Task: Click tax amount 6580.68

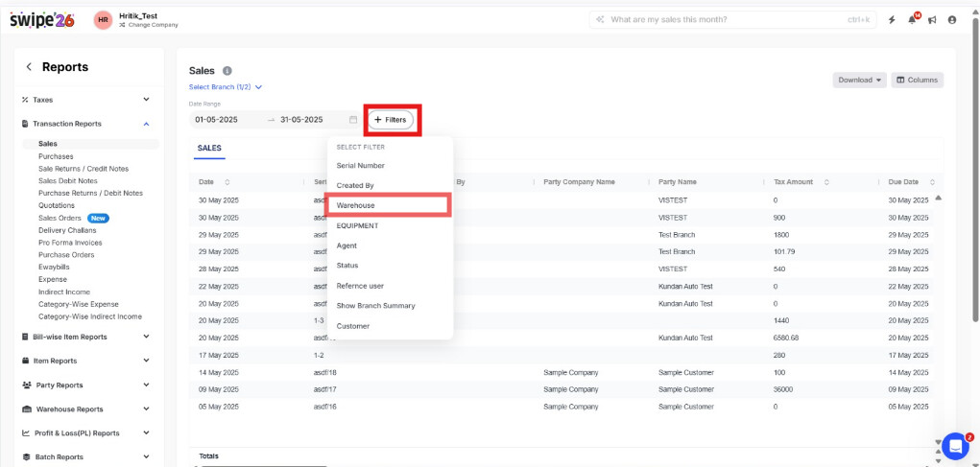Action: [x=785, y=338]
